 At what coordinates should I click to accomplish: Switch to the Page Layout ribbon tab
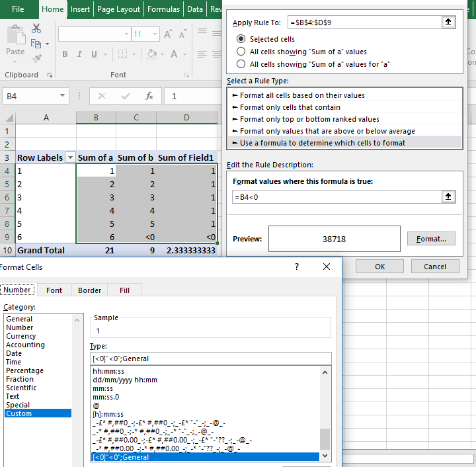point(118,9)
